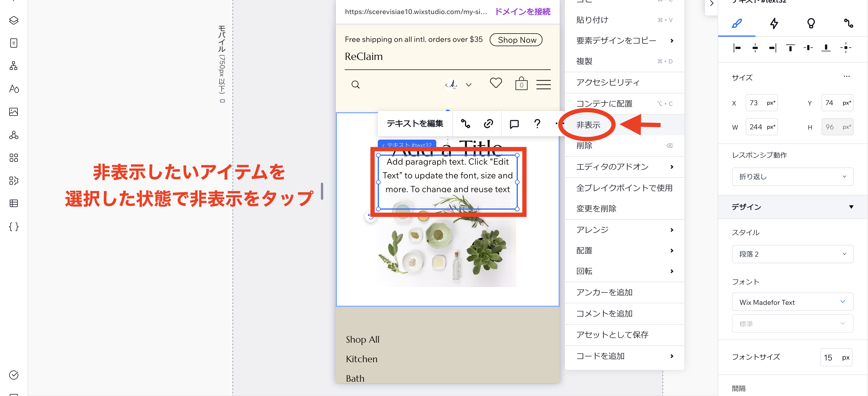Screen dimensions: 868x396
Task: Open the code {} panel icon
Action: (x=13, y=226)
